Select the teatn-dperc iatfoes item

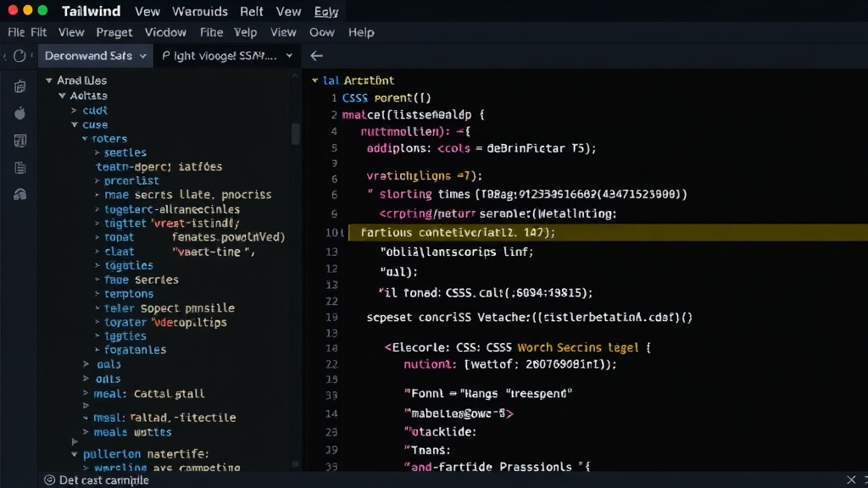click(159, 167)
